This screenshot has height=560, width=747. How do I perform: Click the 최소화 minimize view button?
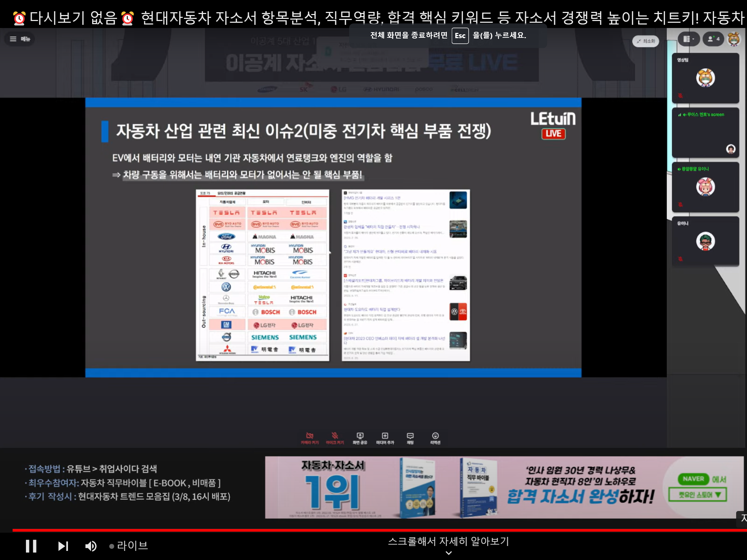[x=645, y=41]
